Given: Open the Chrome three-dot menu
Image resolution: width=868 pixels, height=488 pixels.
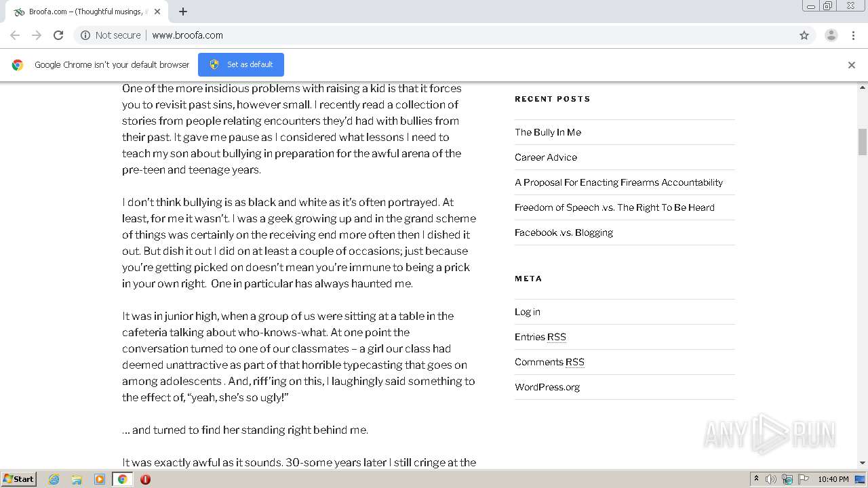Looking at the screenshot, I should [853, 35].
